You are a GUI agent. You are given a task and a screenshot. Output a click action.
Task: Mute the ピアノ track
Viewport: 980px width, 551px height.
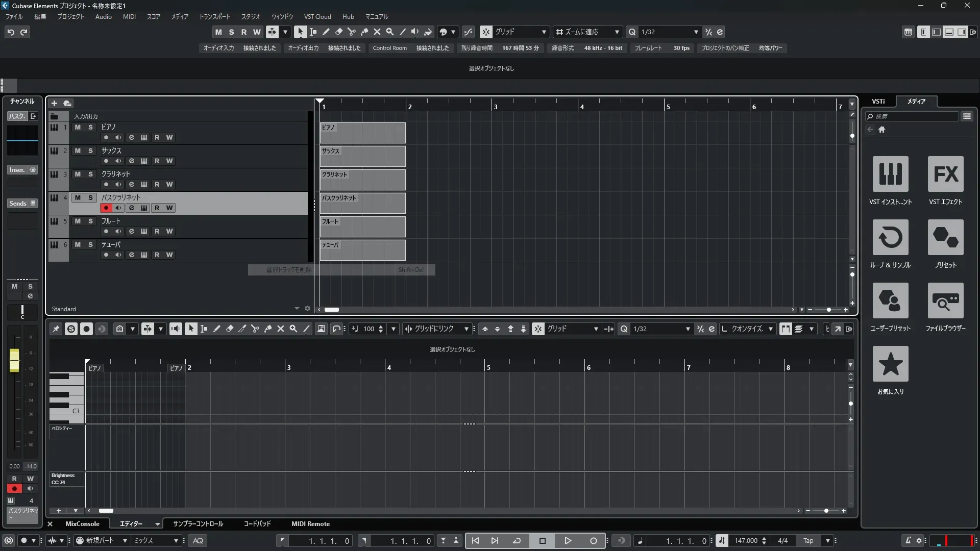point(78,127)
